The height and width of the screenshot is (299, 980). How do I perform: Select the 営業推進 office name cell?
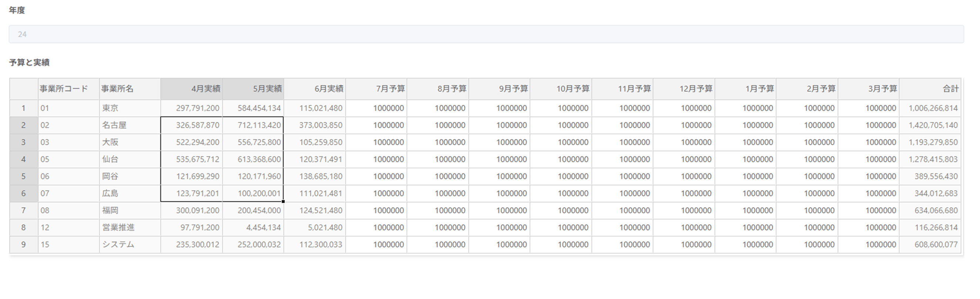click(130, 227)
